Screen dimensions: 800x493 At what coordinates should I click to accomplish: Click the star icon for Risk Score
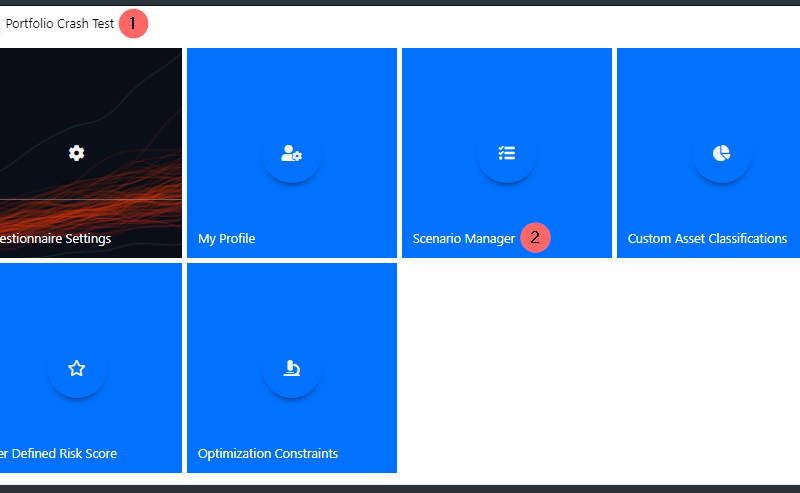pos(77,368)
